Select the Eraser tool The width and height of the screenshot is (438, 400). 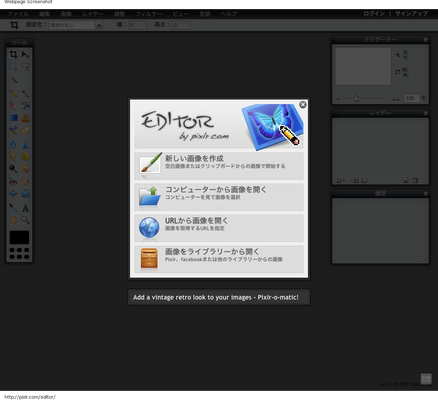point(13,106)
